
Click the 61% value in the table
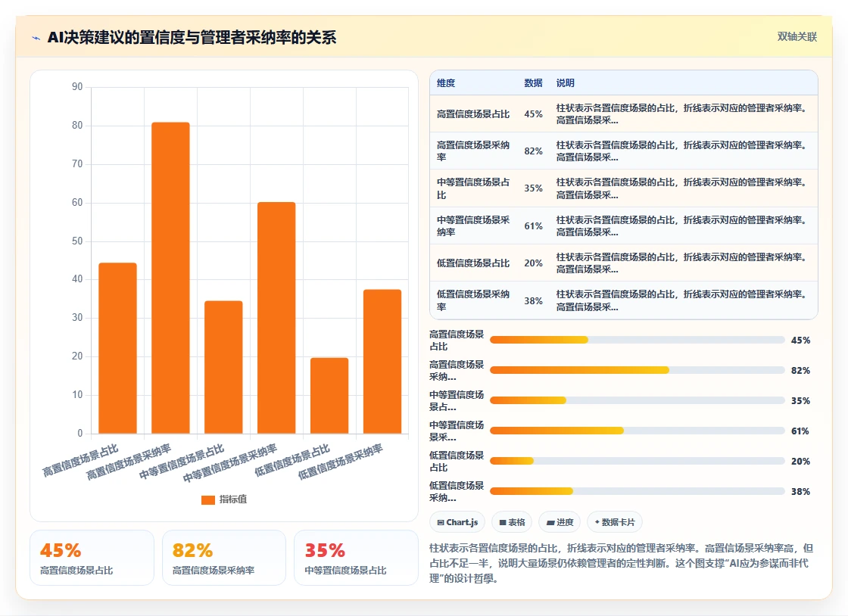pyautogui.click(x=533, y=226)
